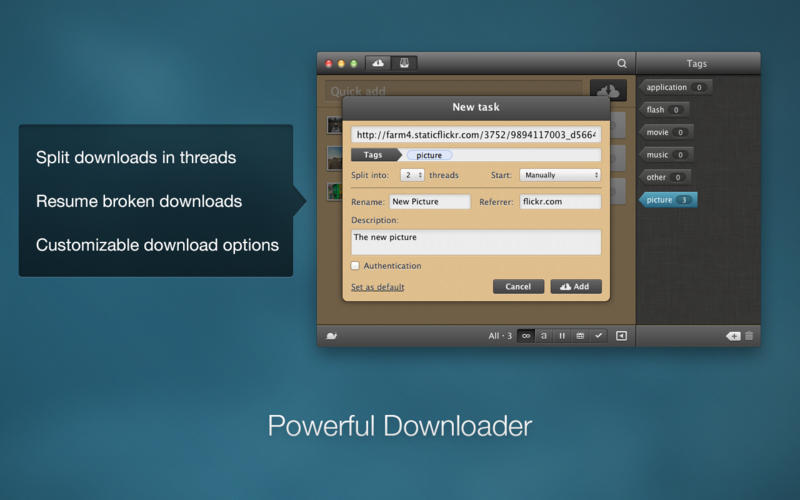Click the Tags label button in dialog
Screen dimensions: 800x500
(x=374, y=155)
